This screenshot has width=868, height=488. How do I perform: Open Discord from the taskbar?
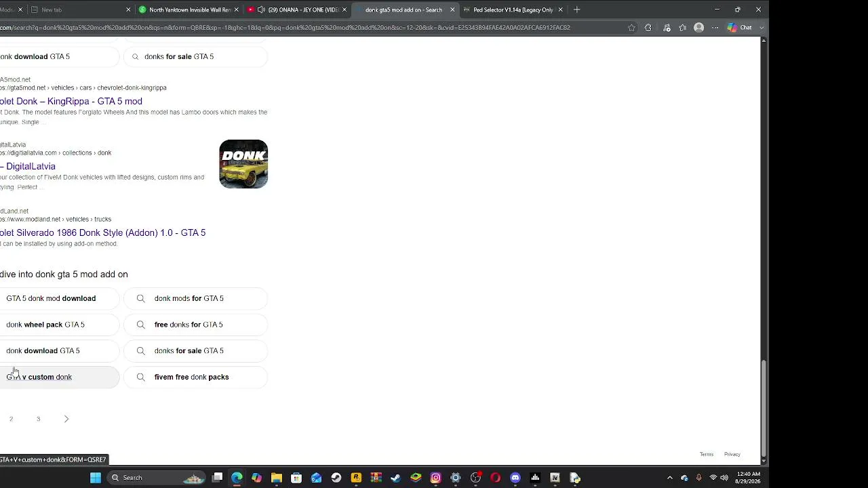coord(515,478)
